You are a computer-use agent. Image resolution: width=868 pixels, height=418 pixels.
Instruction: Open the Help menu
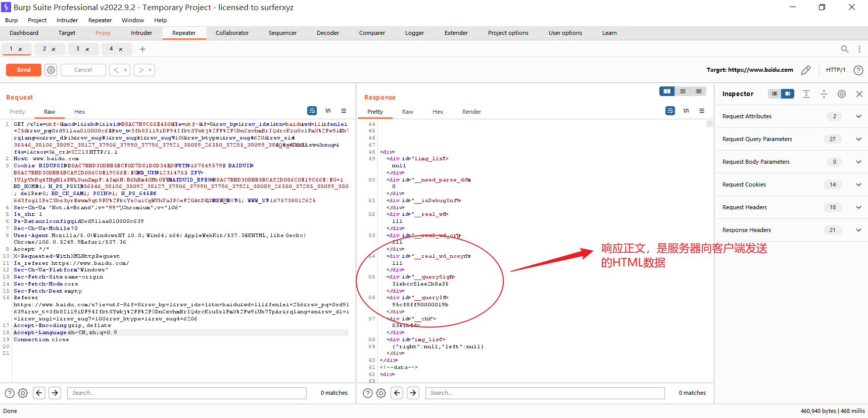coord(160,20)
